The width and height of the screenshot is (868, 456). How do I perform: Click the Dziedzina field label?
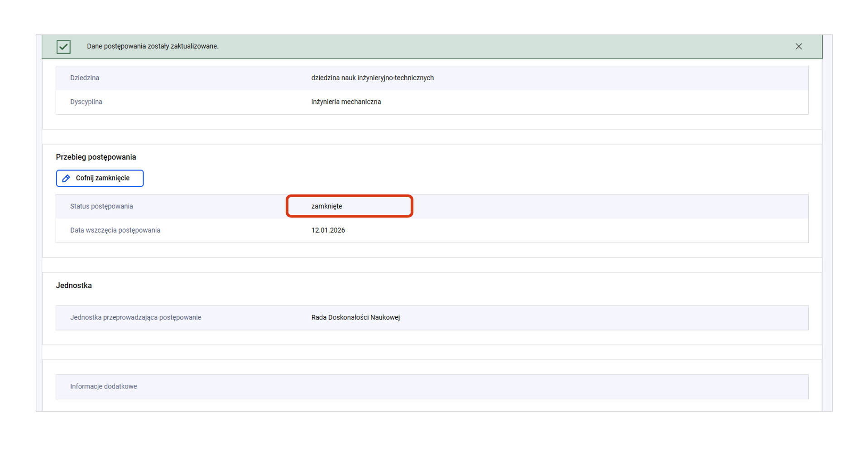point(85,78)
